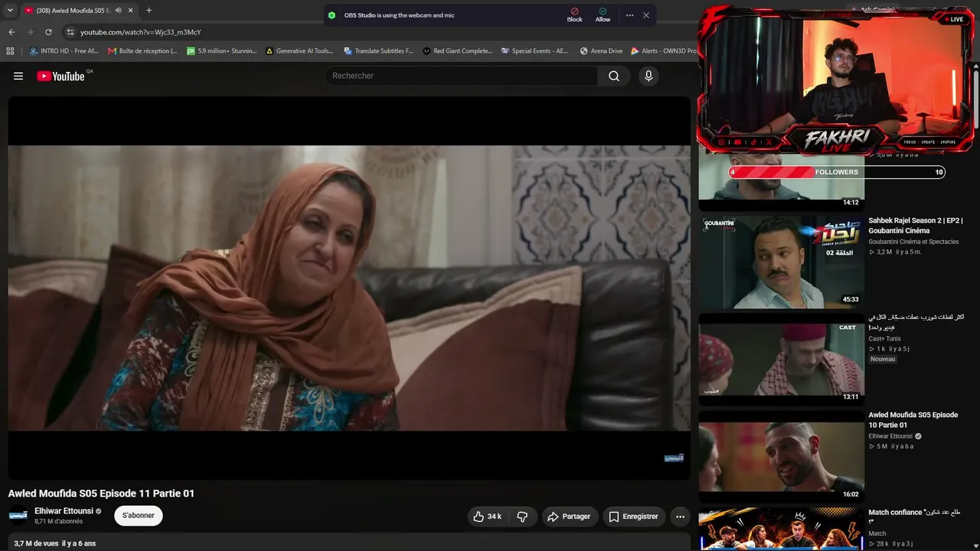This screenshot has height=551, width=980.
Task: Open the Elhiwar Ettounsi channel name link
Action: (x=64, y=511)
